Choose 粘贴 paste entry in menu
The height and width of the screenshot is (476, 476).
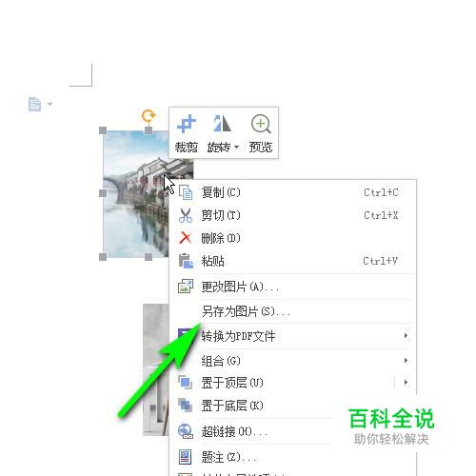pyautogui.click(x=292, y=261)
